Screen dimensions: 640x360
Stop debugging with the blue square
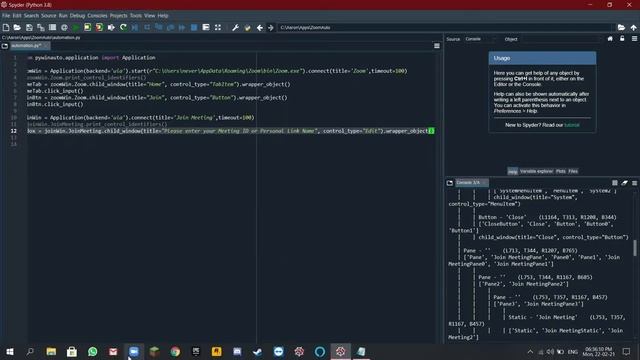click(x=194, y=27)
